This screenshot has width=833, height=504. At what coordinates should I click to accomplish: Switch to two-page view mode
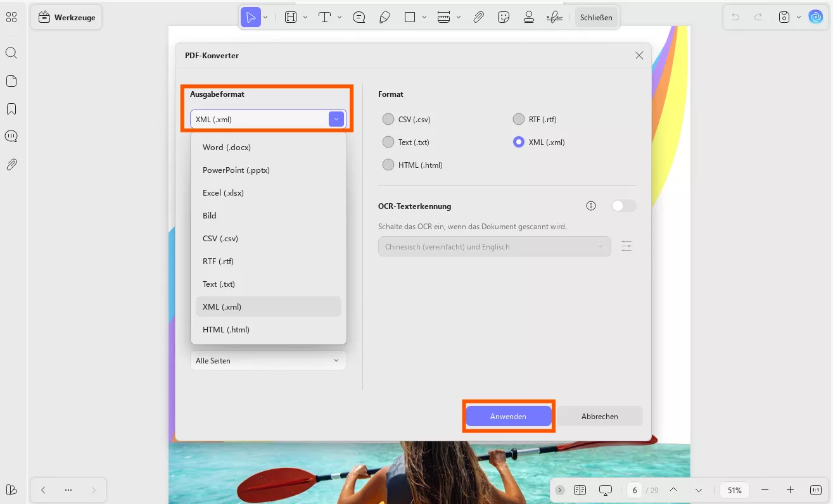579,489
